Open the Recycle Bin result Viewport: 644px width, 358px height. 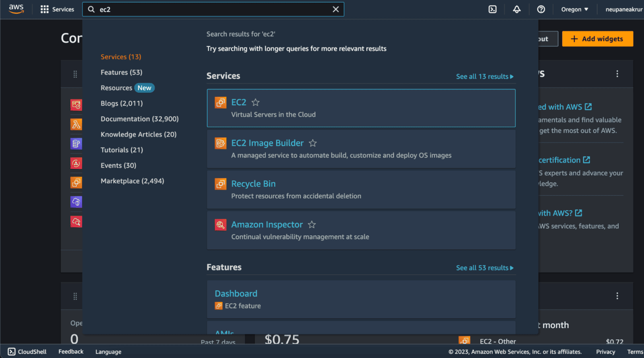pyautogui.click(x=254, y=184)
